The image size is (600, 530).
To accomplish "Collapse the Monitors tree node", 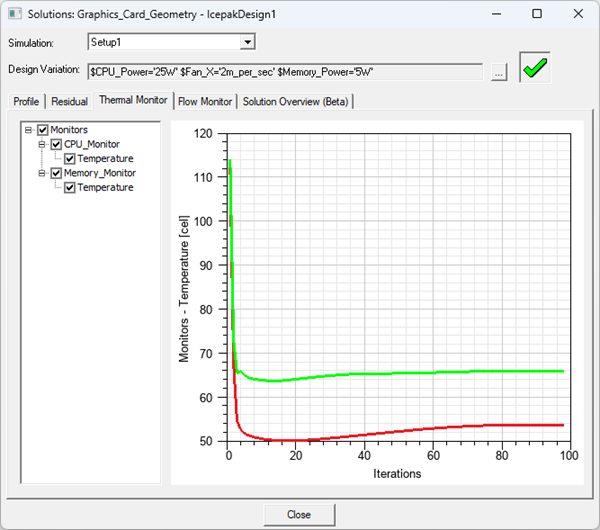I will click(x=29, y=130).
